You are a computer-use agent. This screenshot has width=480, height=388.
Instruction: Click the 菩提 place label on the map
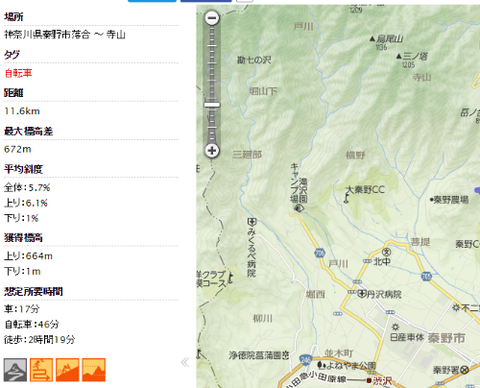pos(420,242)
